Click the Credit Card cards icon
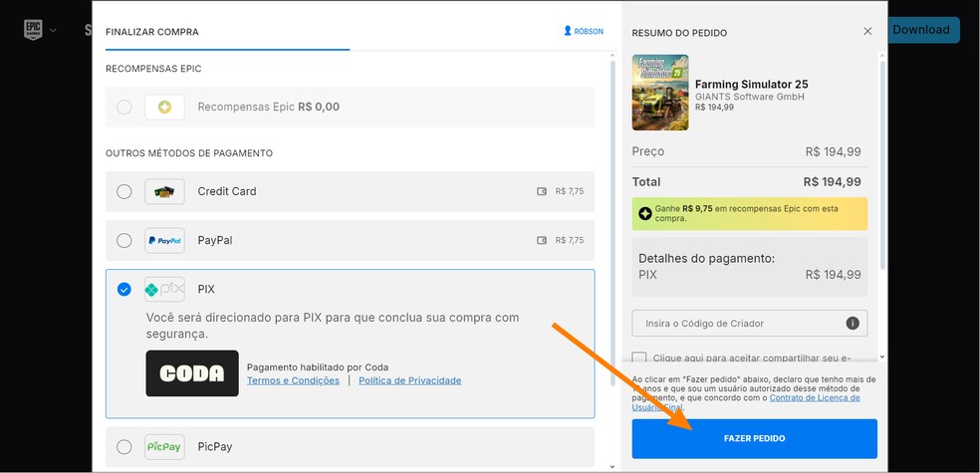This screenshot has width=980, height=473. (165, 191)
